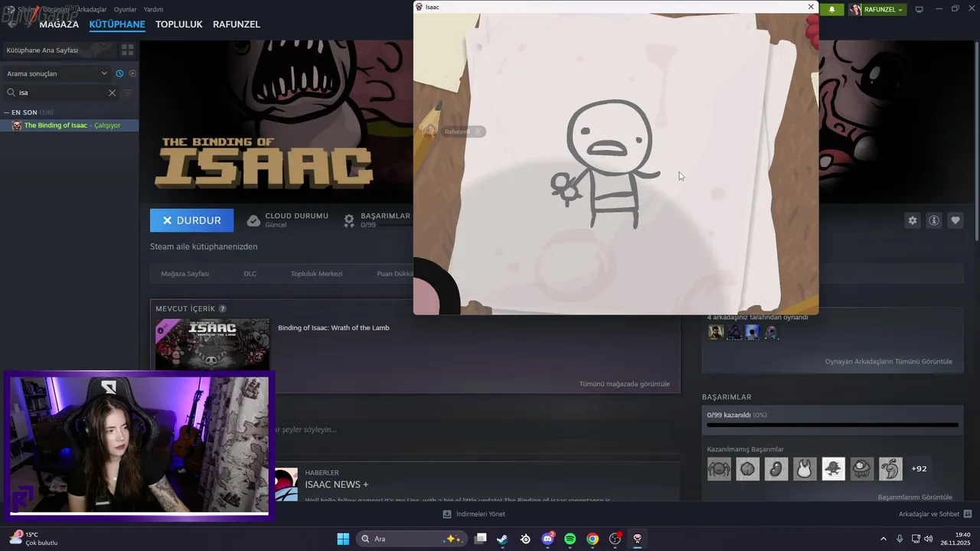Click the taskbar Ara search box
Screen dimensions: 980x551
coord(411,539)
